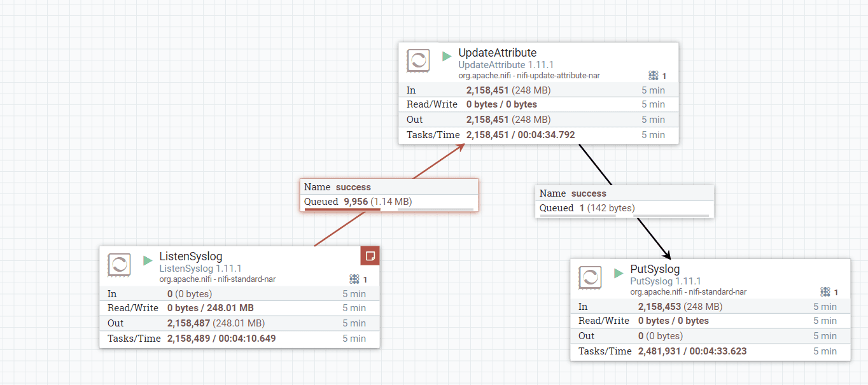868x385 pixels.
Task: Click the Tasks/Time row of PutSyslog
Action: [710, 351]
